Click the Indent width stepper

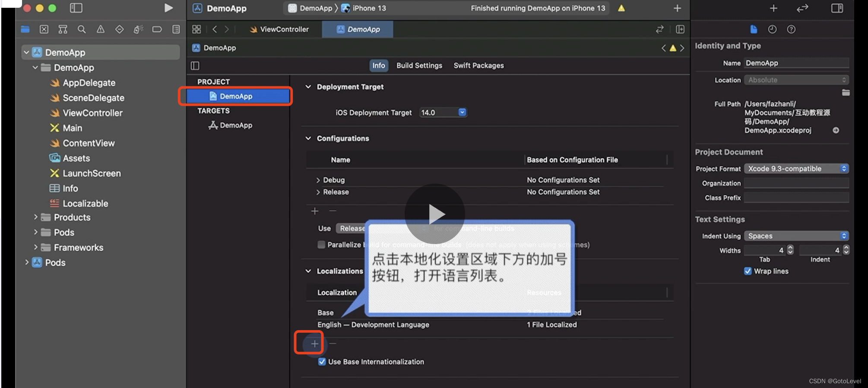tap(846, 250)
